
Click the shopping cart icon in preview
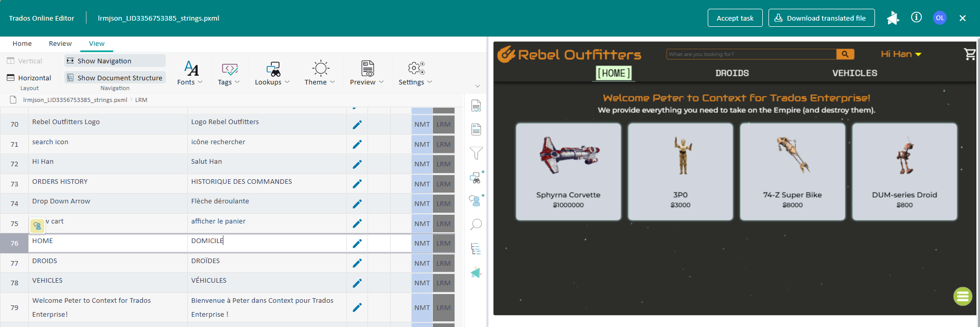click(x=970, y=54)
